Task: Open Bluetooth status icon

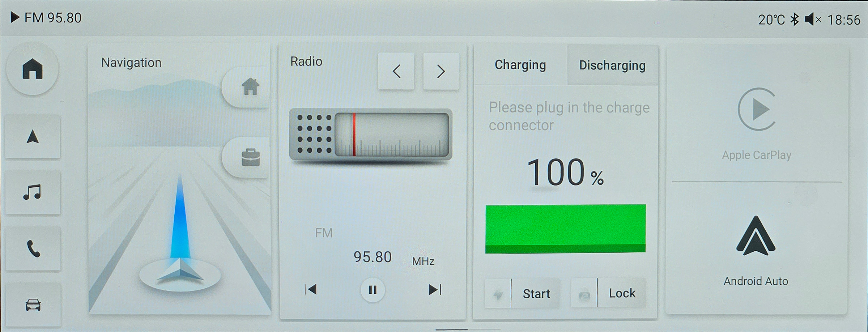Action: click(794, 19)
